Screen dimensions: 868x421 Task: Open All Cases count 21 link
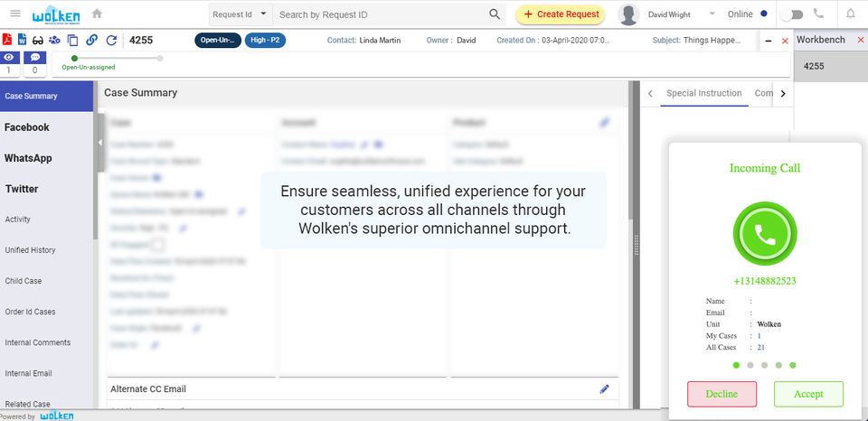pyautogui.click(x=760, y=348)
